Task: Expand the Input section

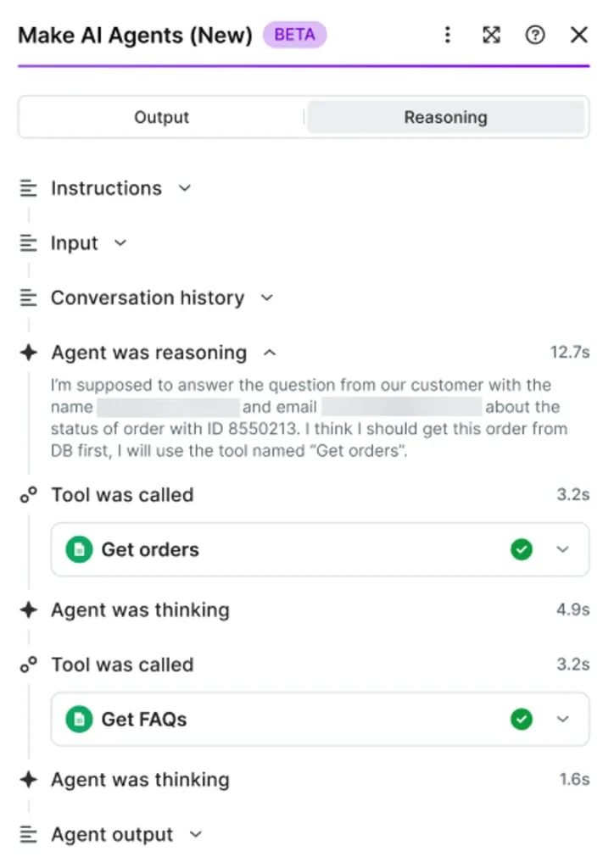Action: click(x=119, y=243)
